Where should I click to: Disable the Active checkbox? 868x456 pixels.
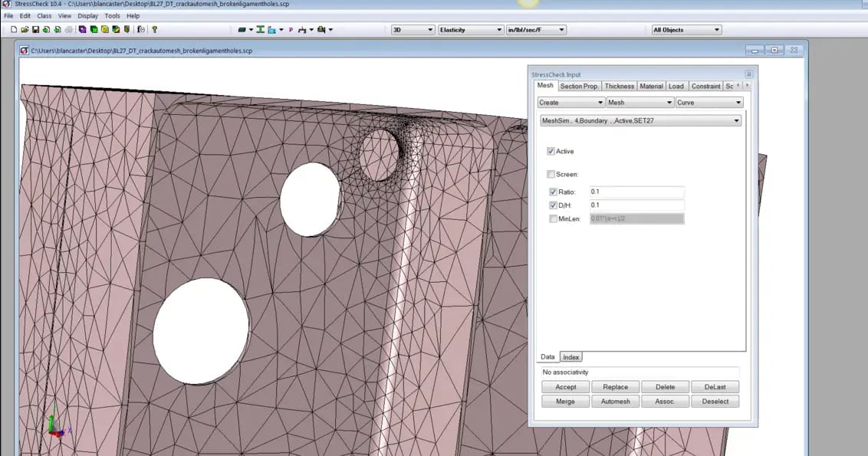[x=551, y=151]
